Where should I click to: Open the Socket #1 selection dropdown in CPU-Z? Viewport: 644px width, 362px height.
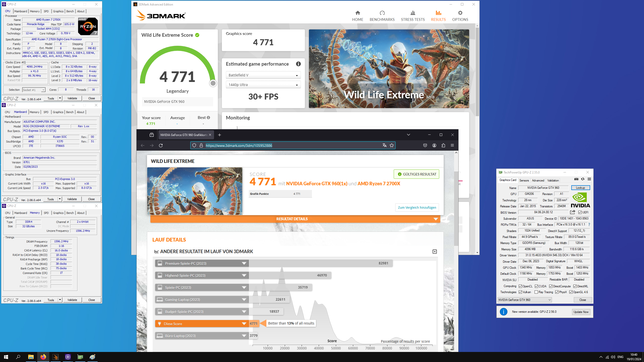click(x=33, y=90)
